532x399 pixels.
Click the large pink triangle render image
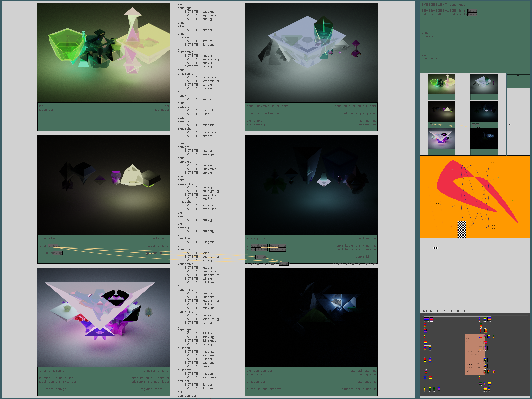pyautogui.click(x=104, y=318)
